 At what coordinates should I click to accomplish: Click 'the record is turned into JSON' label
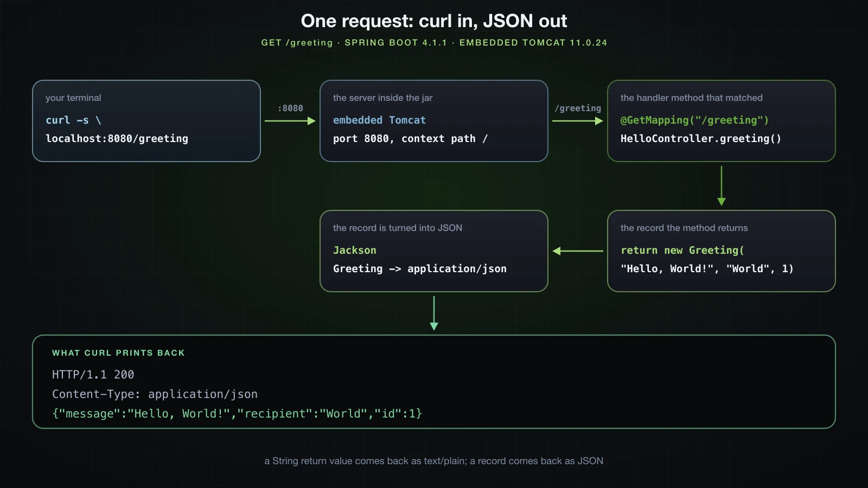(398, 228)
